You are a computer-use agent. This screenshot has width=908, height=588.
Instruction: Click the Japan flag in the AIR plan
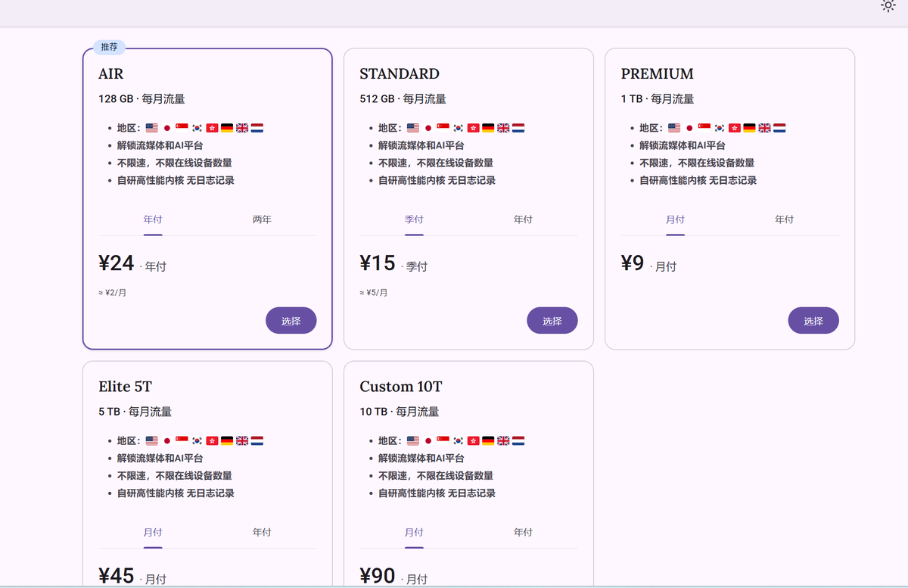[x=166, y=128]
